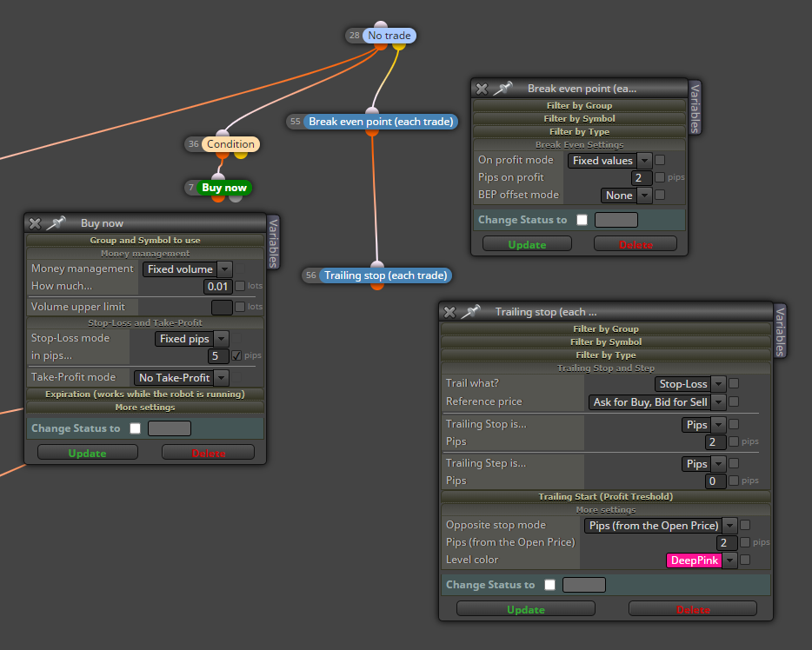Close the Break even point panel with X icon
The image size is (812, 650).
[x=482, y=89]
